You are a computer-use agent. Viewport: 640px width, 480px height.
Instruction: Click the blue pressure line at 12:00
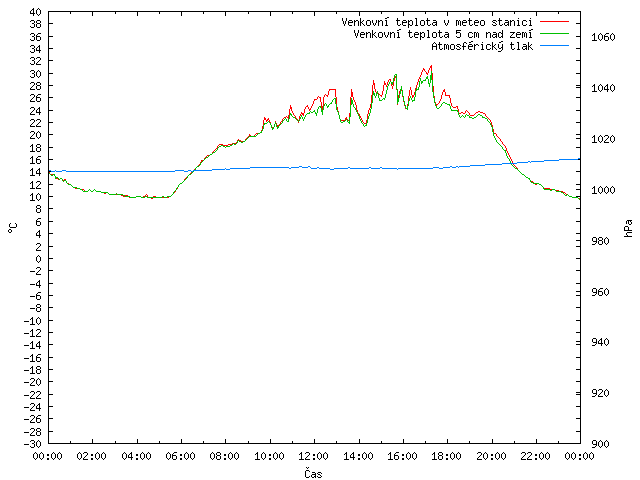[314, 167]
